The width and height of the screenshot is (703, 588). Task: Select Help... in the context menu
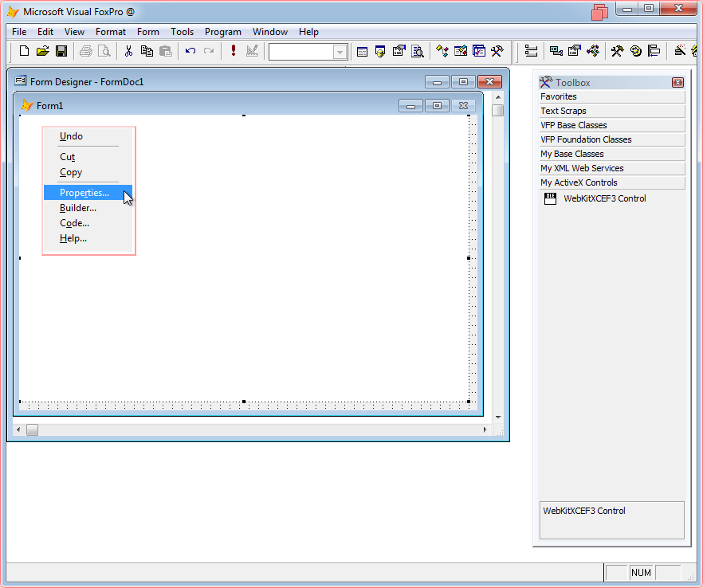coord(88,238)
